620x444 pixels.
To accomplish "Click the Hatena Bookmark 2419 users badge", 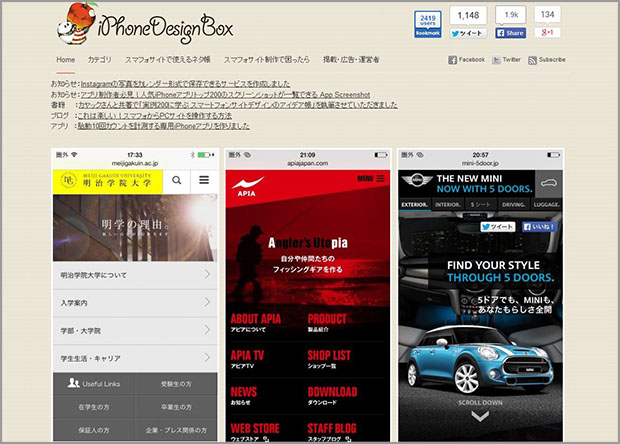I will point(428,25).
